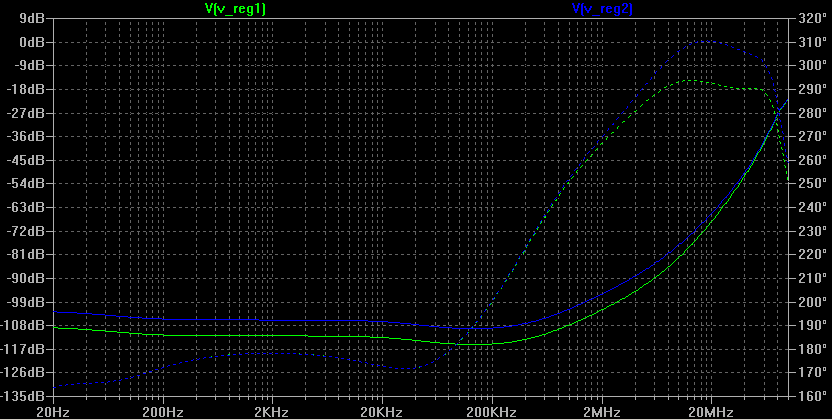832x420 pixels.
Task: Click the -90dB magnitude axis label
Action: tap(25, 278)
